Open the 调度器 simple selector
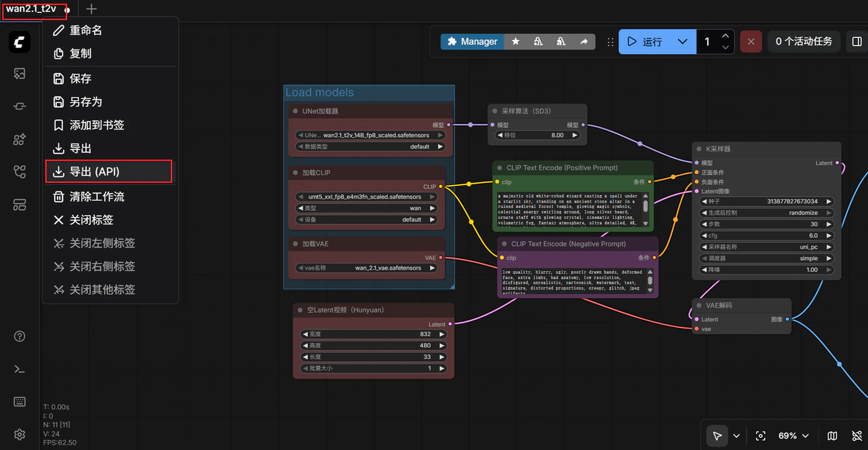The width and height of the screenshot is (868, 450). click(x=766, y=258)
